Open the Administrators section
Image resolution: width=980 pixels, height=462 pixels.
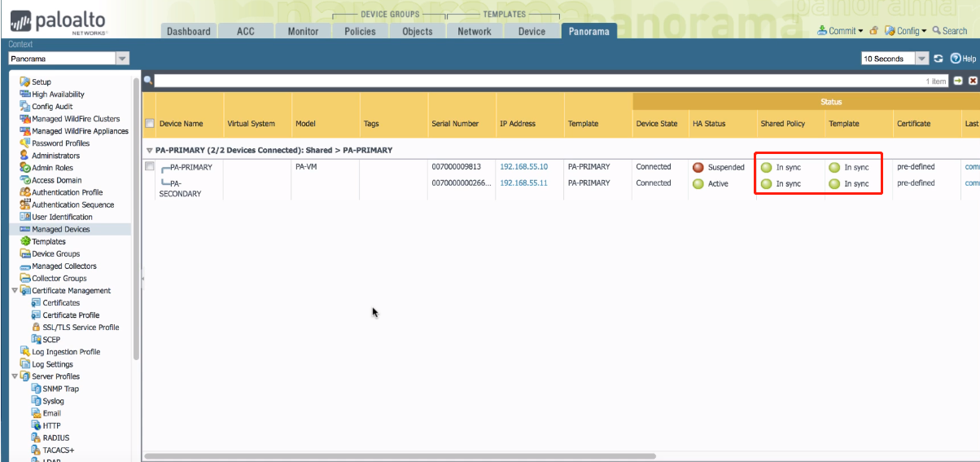click(55, 156)
